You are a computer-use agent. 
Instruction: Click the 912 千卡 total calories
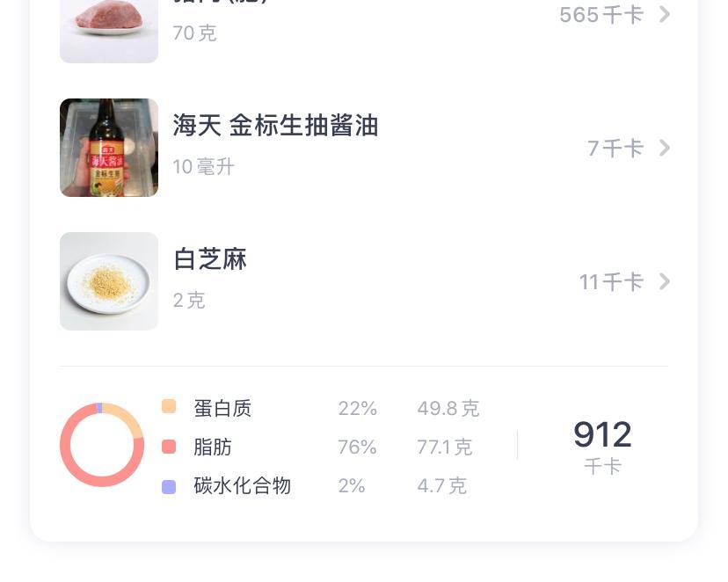[602, 445]
